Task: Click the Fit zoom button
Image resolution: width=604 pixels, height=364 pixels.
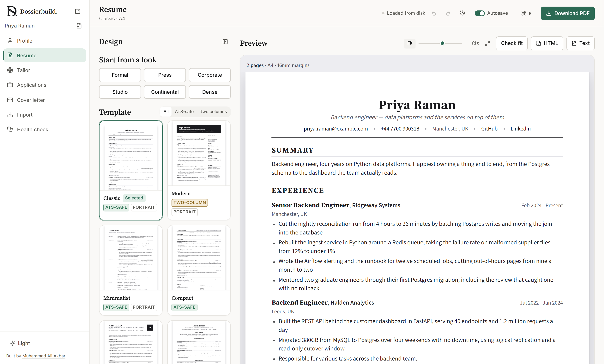Action: click(410, 43)
